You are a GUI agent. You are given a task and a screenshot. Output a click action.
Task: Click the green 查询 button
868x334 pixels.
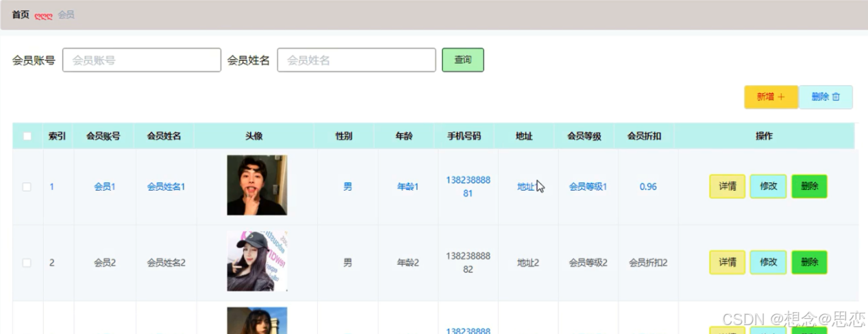click(x=463, y=60)
